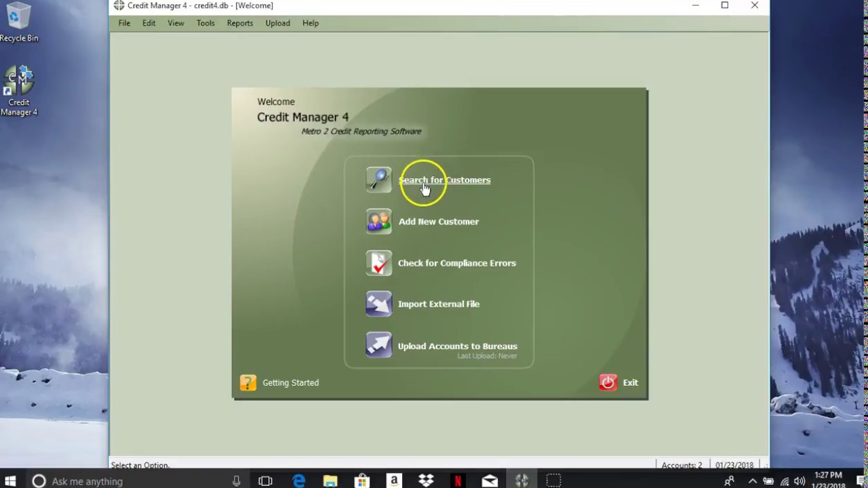This screenshot has width=868, height=488.
Task: Open the Amazon taskbar icon
Action: pos(394,481)
